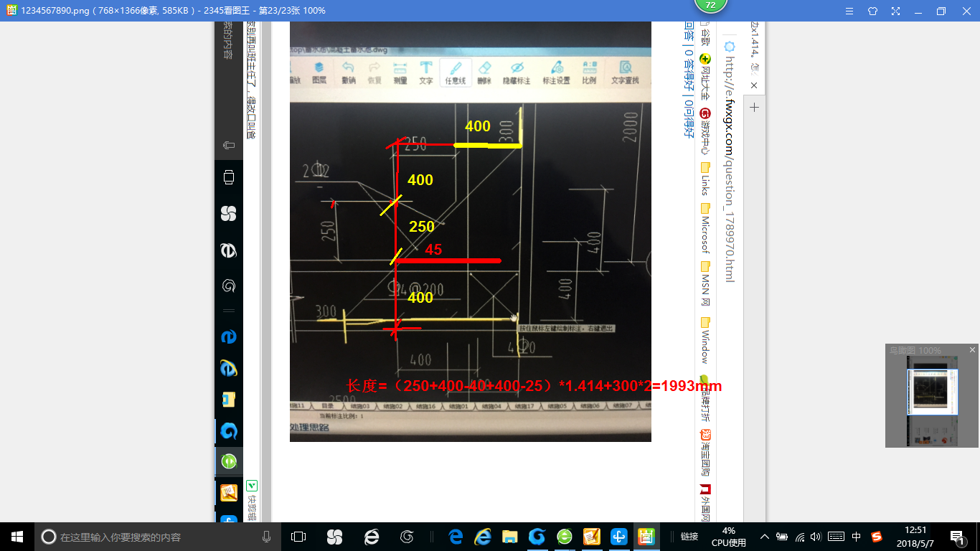Screen dimensions: 980x551
Task: Click the battery icon in the system tray
Action: click(x=782, y=537)
